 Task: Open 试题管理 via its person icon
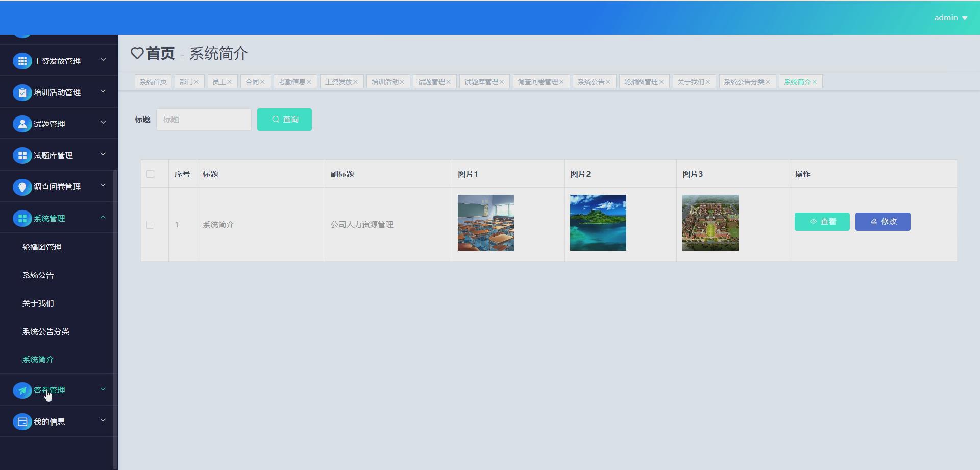(22, 123)
